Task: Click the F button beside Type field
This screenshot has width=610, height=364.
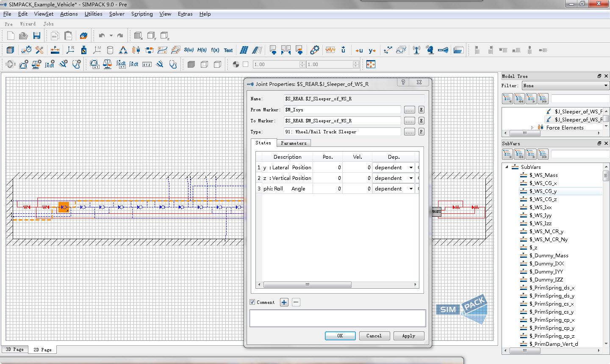Action: (421, 132)
